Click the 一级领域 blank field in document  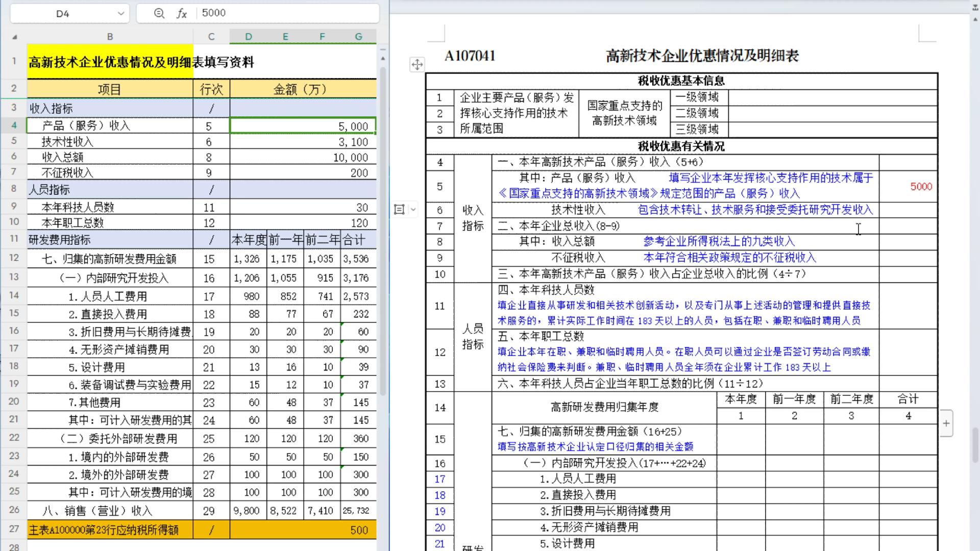point(832,97)
